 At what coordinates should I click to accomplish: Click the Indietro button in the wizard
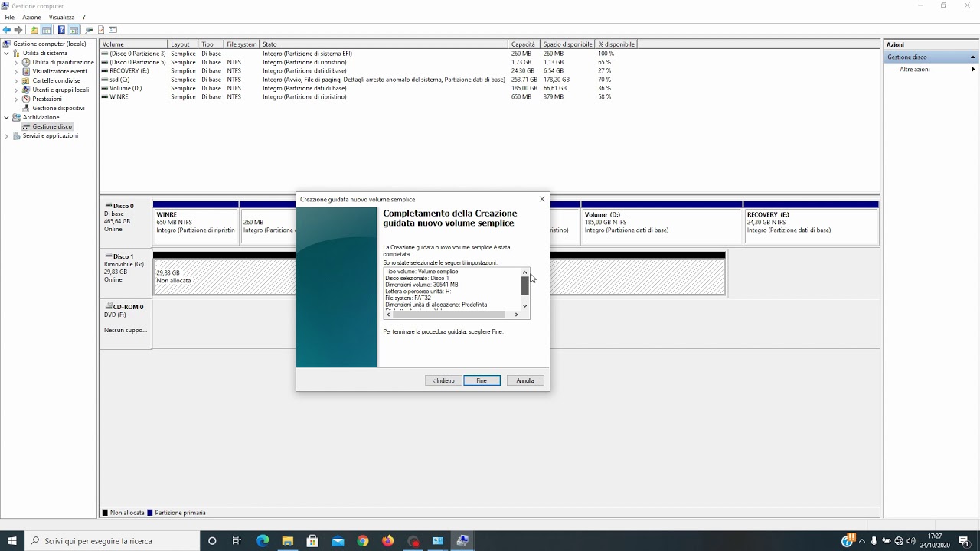443,380
